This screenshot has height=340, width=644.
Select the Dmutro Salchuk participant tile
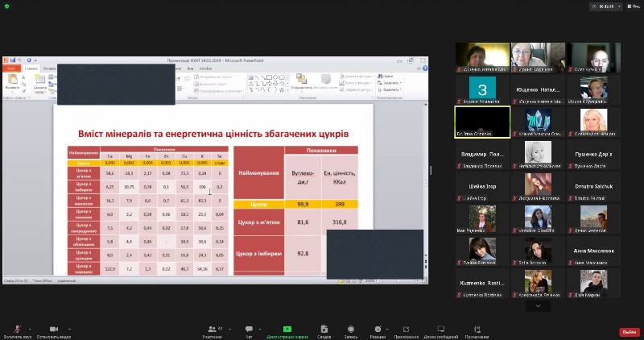click(593, 186)
